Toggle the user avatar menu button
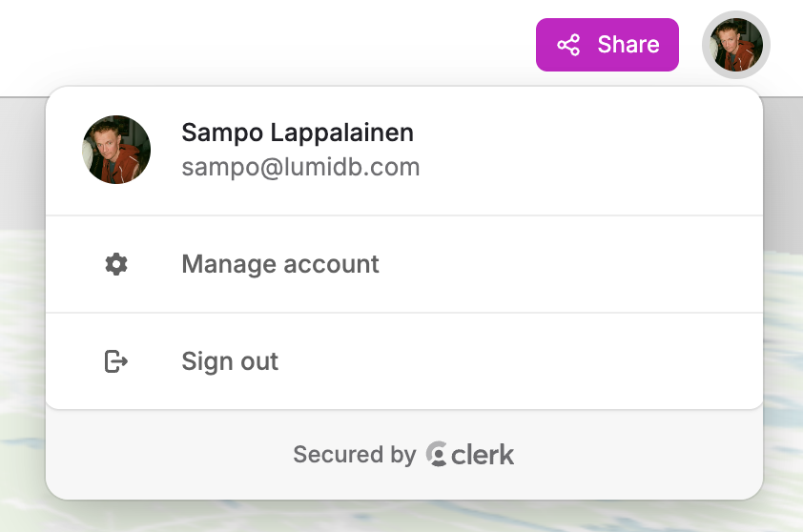Viewport: 803px width, 532px height. coord(735,45)
